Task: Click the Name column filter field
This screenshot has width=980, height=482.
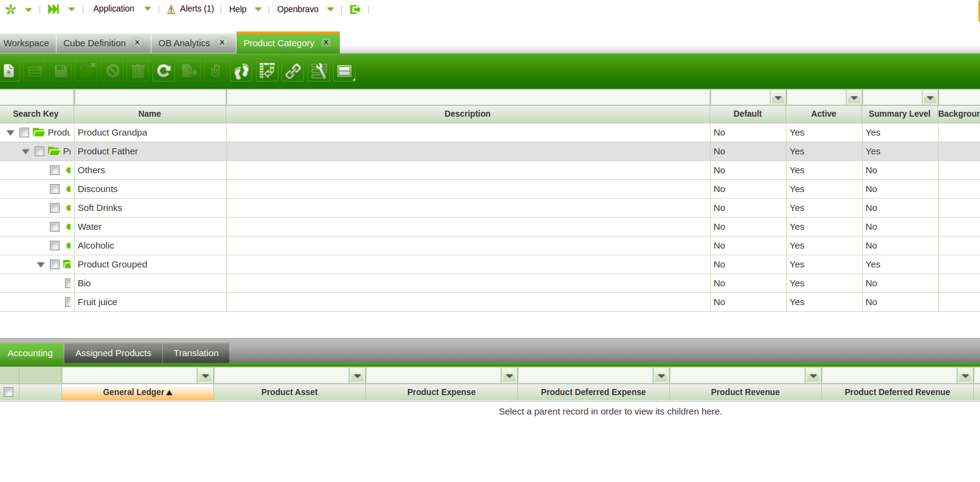Action: coord(150,98)
